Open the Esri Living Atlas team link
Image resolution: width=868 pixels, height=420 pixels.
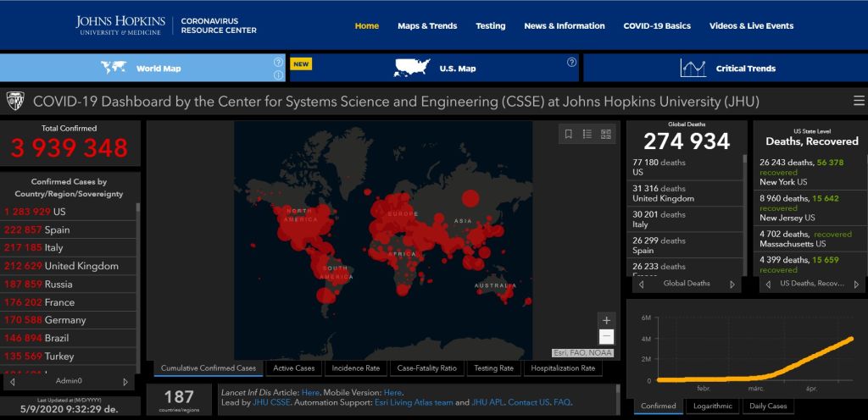click(x=414, y=402)
